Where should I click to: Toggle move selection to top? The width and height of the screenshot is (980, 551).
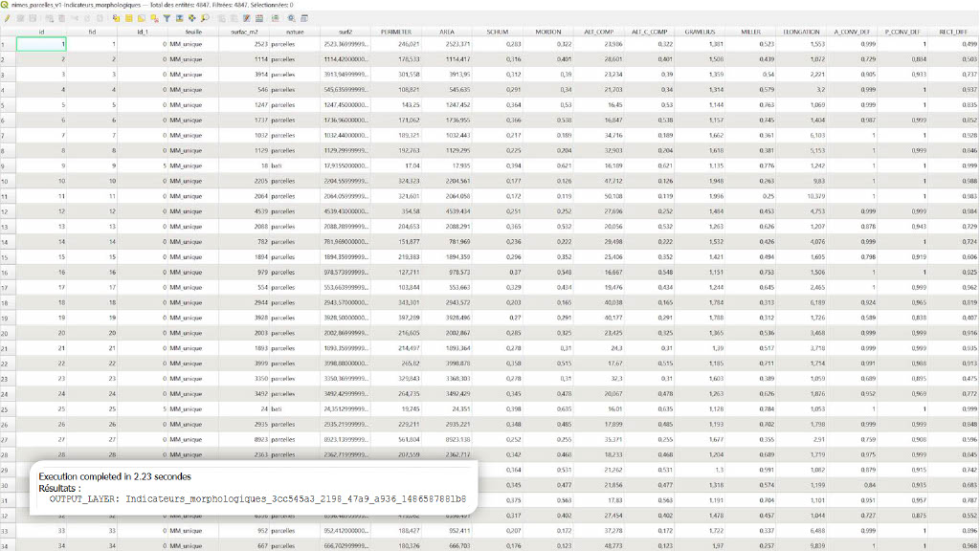point(180,18)
